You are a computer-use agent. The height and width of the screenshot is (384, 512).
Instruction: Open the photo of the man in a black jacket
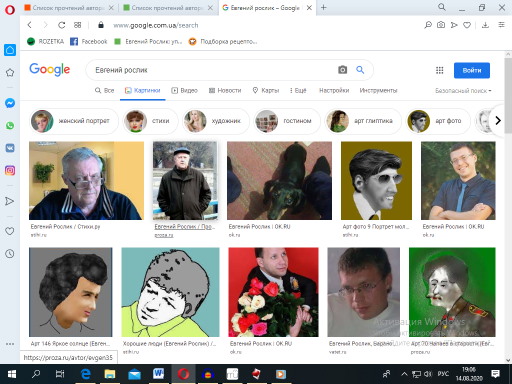(185, 180)
